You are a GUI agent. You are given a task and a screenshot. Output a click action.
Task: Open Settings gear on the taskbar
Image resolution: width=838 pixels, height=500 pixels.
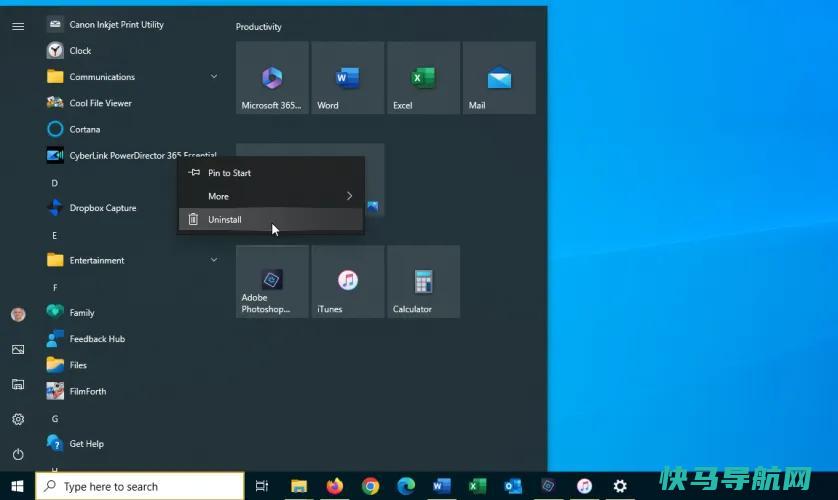tap(620, 486)
